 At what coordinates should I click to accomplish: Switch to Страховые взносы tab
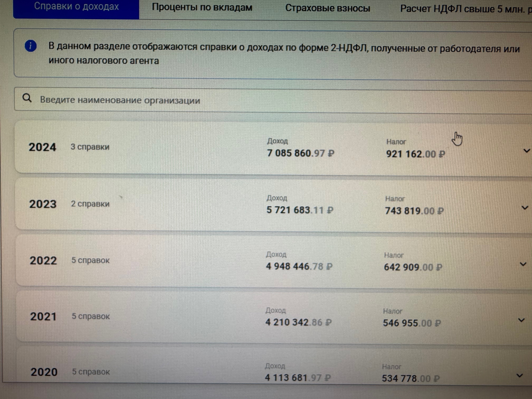328,8
